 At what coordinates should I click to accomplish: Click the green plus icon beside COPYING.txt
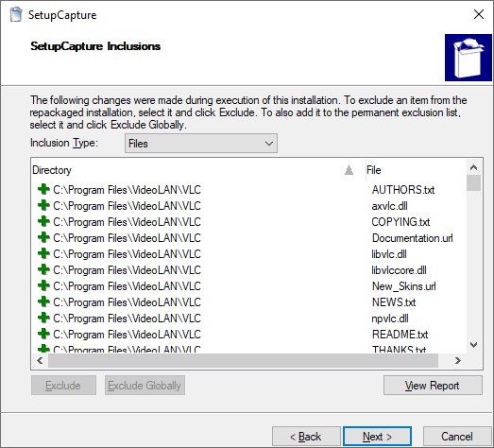[43, 221]
